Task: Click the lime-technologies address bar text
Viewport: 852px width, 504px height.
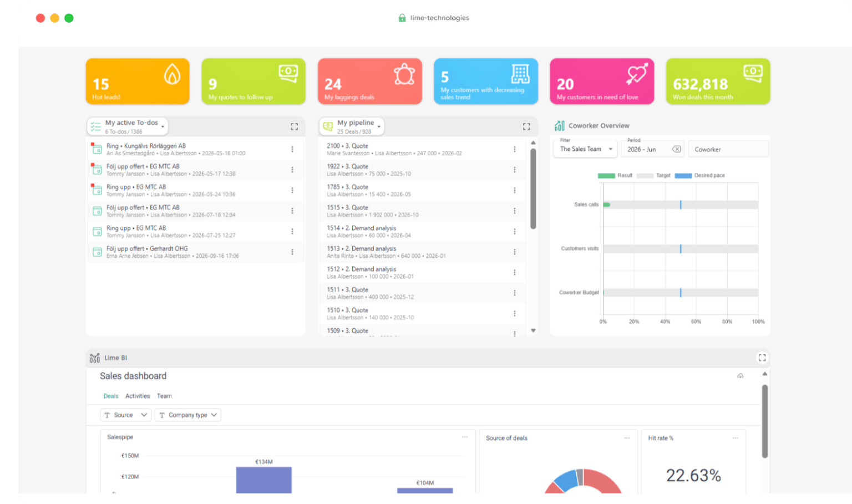Action: (x=440, y=18)
